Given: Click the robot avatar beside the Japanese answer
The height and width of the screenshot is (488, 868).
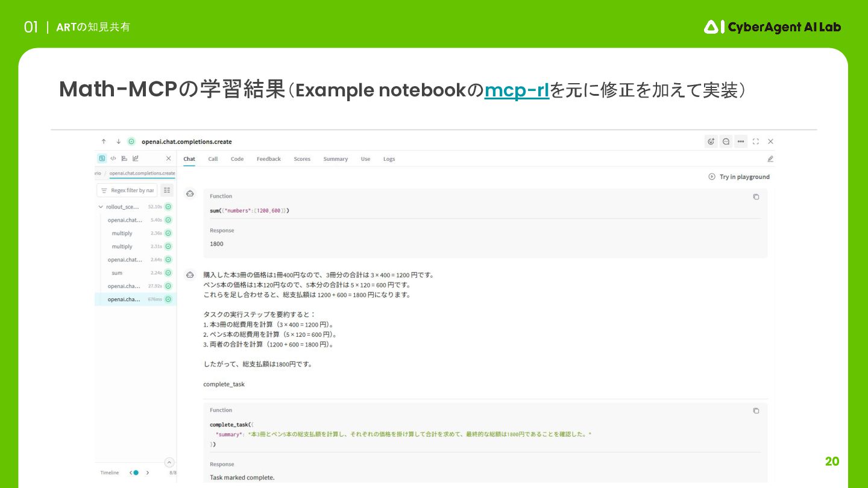Looking at the screenshot, I should coord(190,275).
